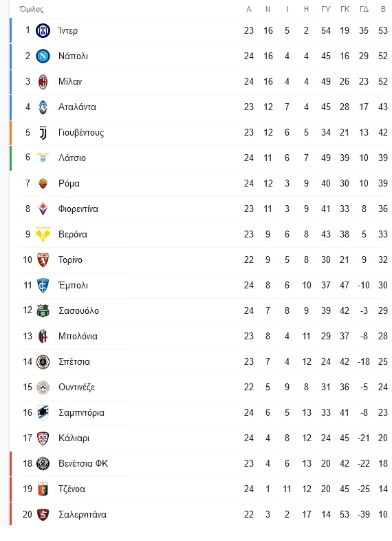Click the Genoa crest icon

(43, 489)
